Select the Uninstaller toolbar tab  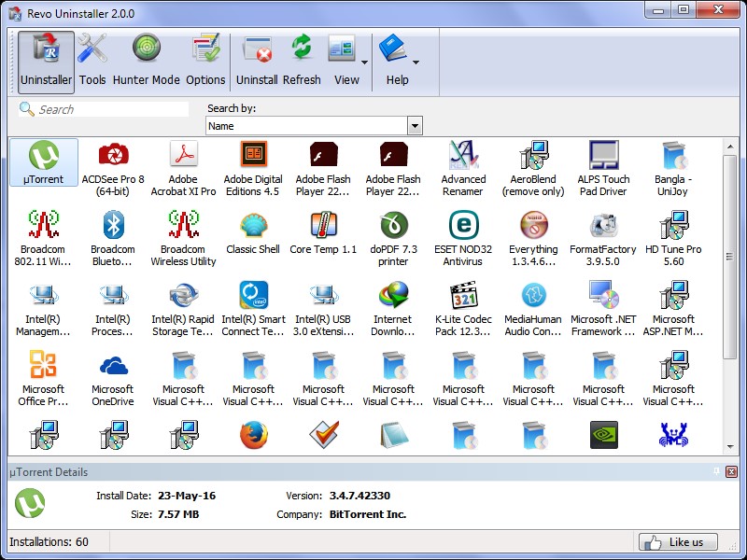click(x=46, y=60)
